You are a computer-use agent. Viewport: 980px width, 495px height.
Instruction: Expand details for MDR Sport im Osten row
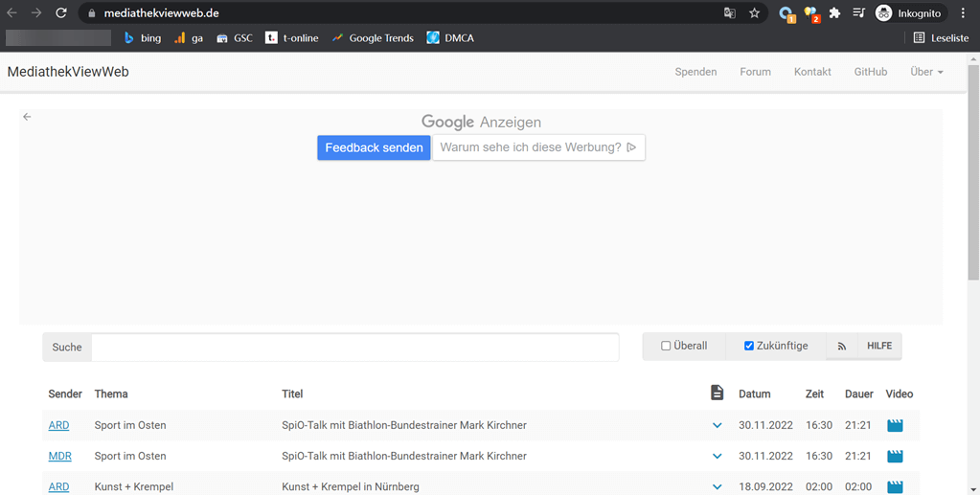(717, 457)
